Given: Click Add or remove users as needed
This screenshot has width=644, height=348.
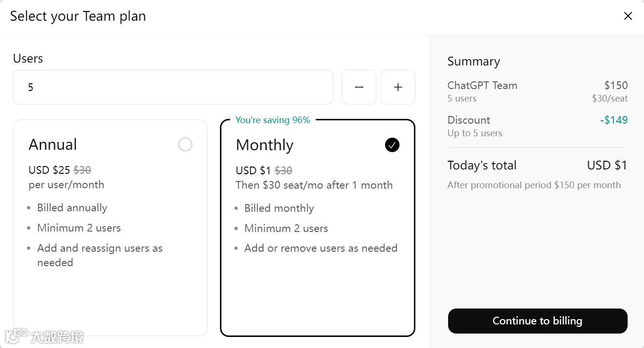Looking at the screenshot, I should tap(321, 248).
